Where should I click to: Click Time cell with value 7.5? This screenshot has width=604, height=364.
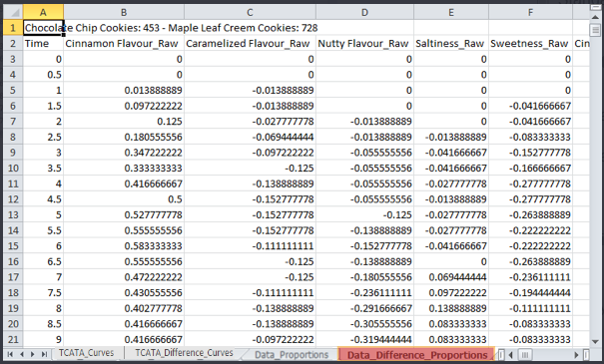tap(43, 293)
